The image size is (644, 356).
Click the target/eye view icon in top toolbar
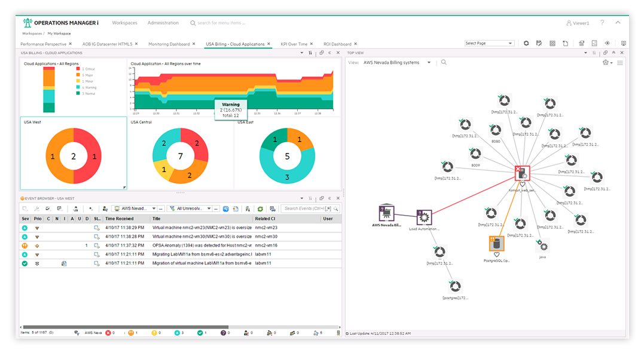(x=608, y=43)
